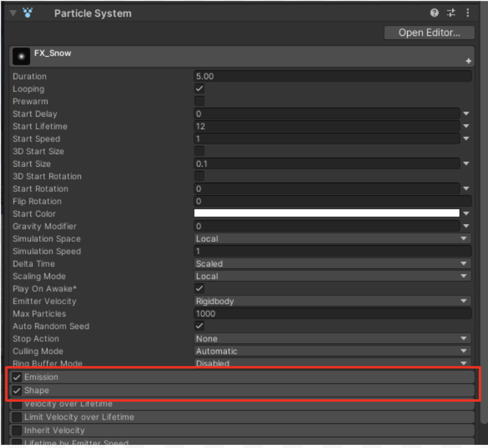Open the component help reference icon
The image size is (488, 448).
click(x=434, y=13)
